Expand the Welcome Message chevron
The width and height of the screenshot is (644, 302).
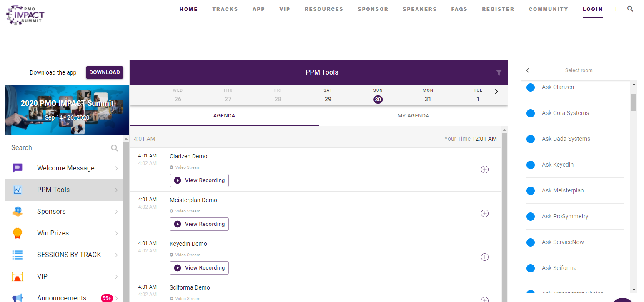tap(116, 168)
